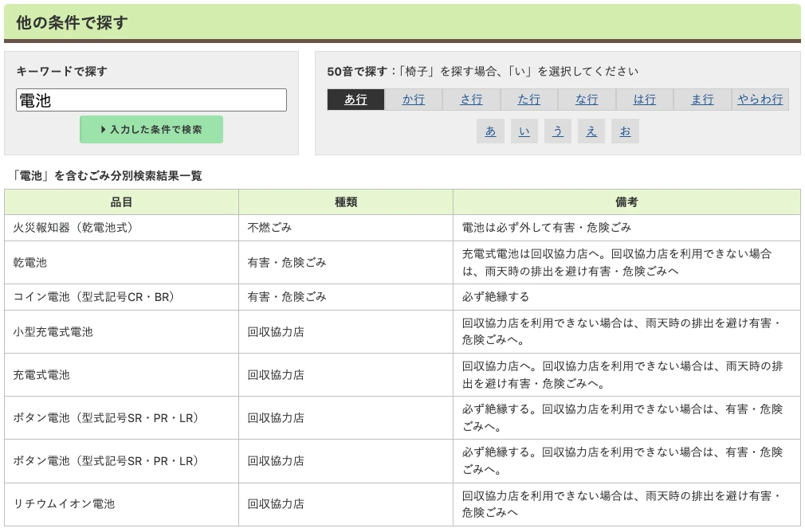Screen dimensions: 805x532
Task: Browse items beginning with う
Action: point(557,131)
